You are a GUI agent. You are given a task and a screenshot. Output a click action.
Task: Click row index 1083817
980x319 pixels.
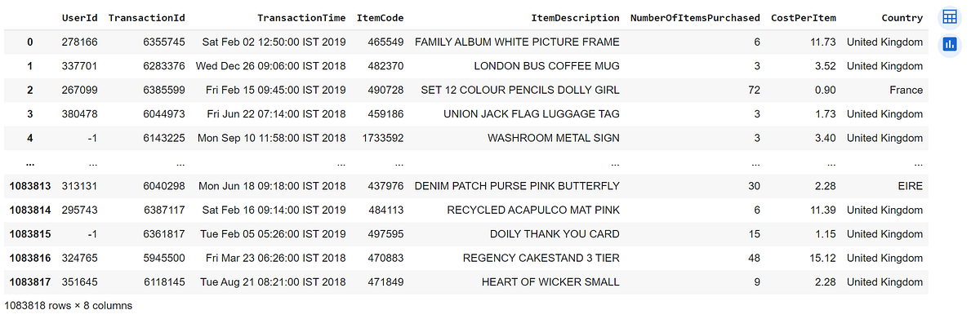click(31, 282)
